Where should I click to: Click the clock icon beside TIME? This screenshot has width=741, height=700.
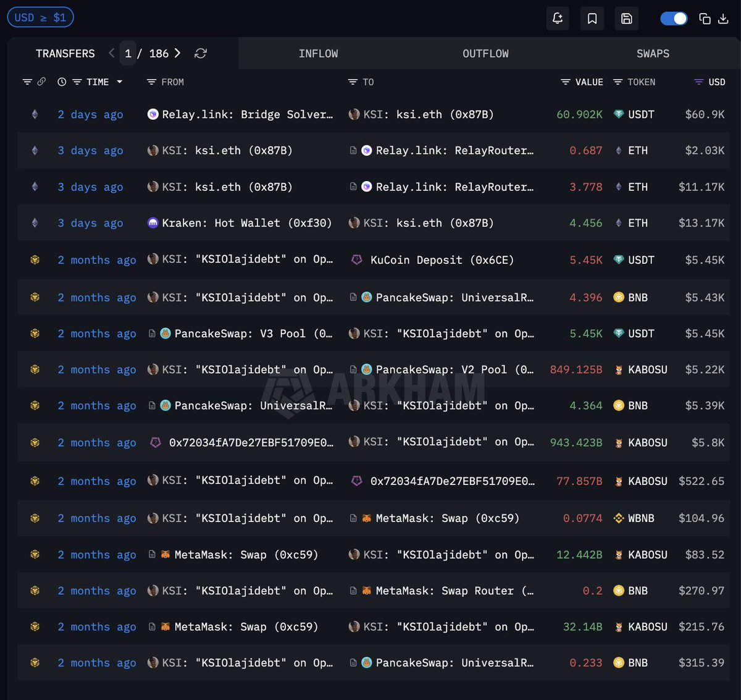[x=62, y=82]
